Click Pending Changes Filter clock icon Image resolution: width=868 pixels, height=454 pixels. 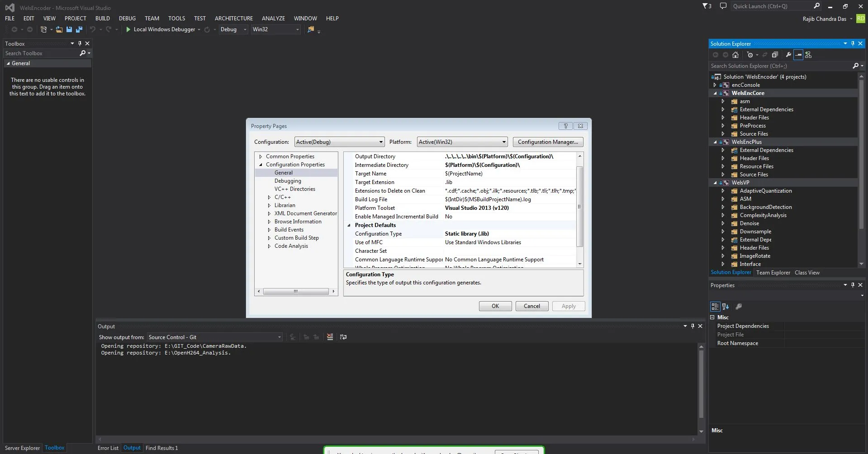[x=750, y=55]
